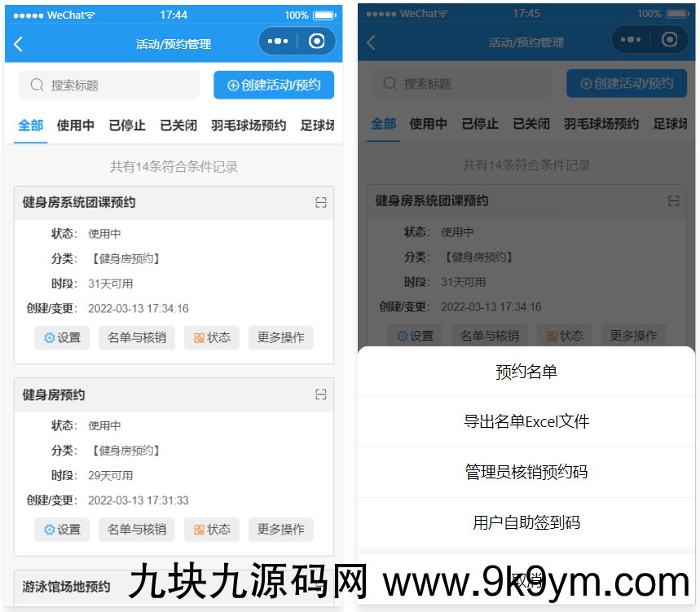
Task: Tap 更多操作 for 健身房系统团课预约, left screen
Action: (x=281, y=337)
